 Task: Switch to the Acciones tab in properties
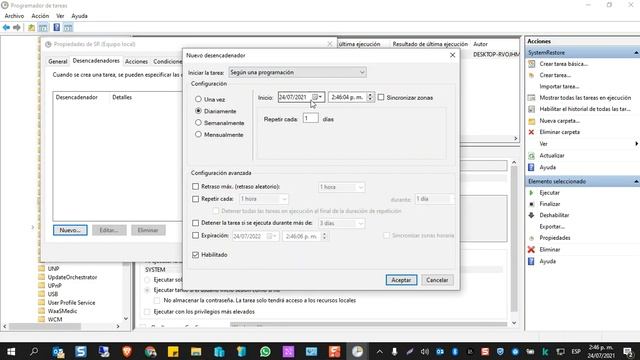coord(136,61)
